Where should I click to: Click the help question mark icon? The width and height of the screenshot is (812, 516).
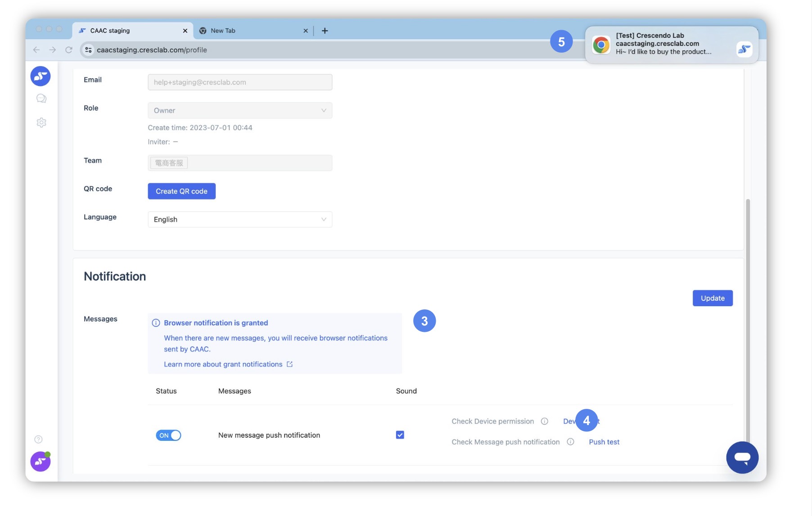[x=39, y=439]
